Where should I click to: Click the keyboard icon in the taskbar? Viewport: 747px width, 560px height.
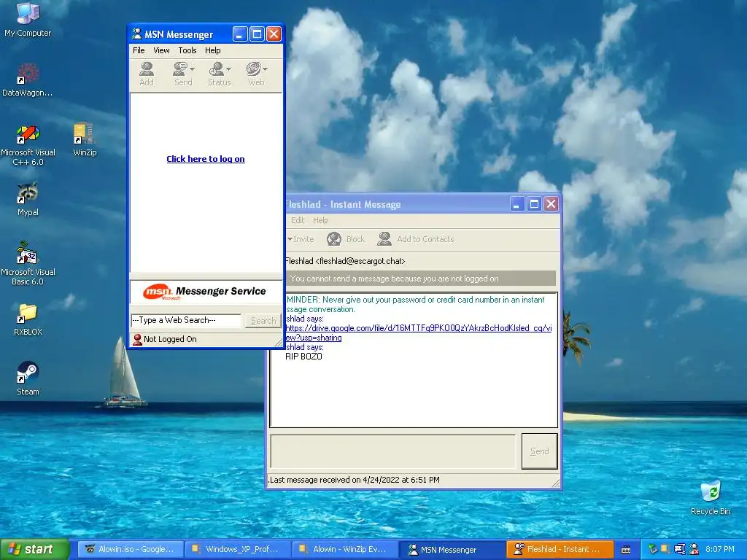[x=626, y=550]
